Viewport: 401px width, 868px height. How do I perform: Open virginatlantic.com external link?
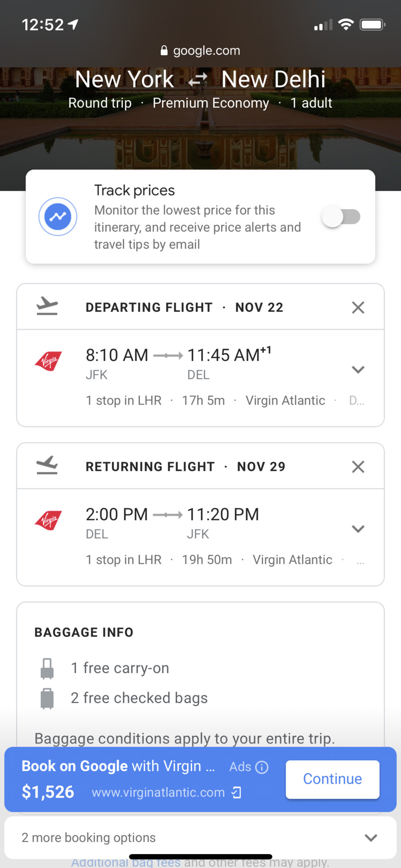(x=167, y=792)
